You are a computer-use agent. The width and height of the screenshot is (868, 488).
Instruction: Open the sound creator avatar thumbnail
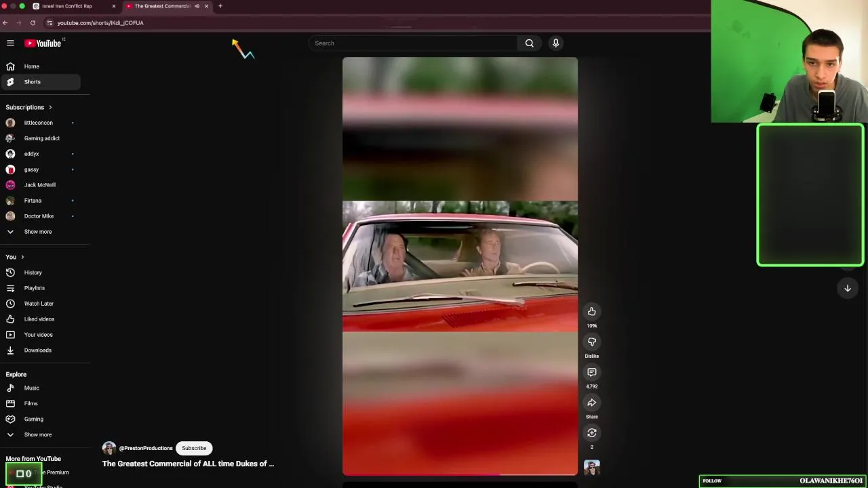592,468
